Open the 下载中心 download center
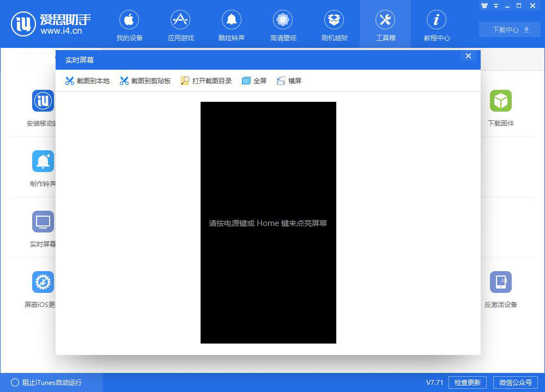The height and width of the screenshot is (392, 545). pos(509,30)
